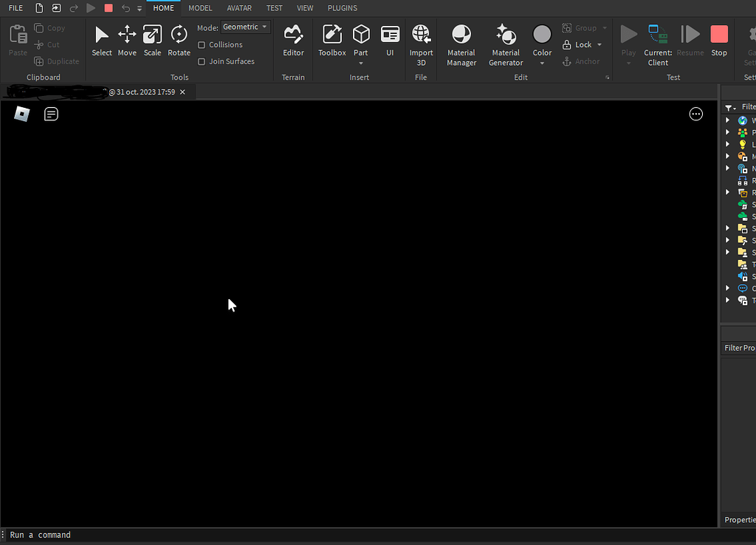Open the FILE menu

[16, 8]
